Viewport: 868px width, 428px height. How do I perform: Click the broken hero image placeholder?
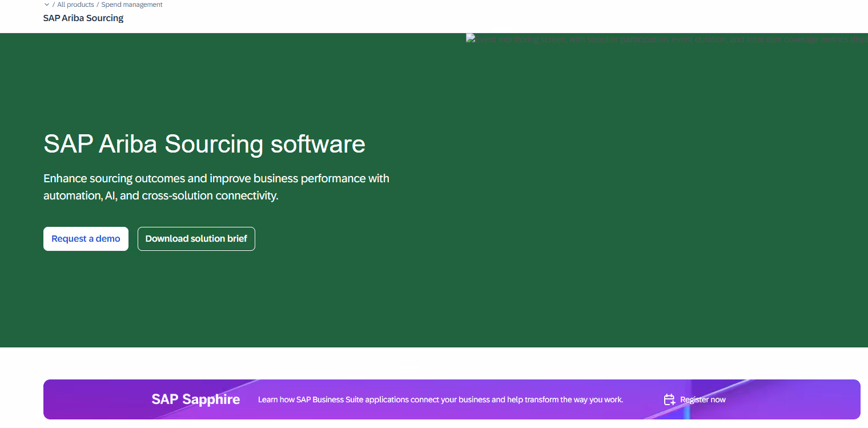point(667,39)
